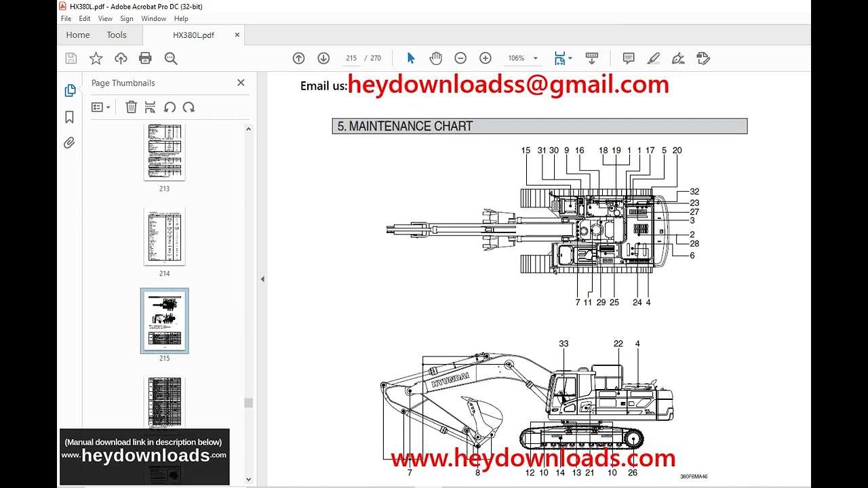Viewport: 868px width, 488px height.
Task: Select page 215 thumbnail
Action: tap(164, 321)
